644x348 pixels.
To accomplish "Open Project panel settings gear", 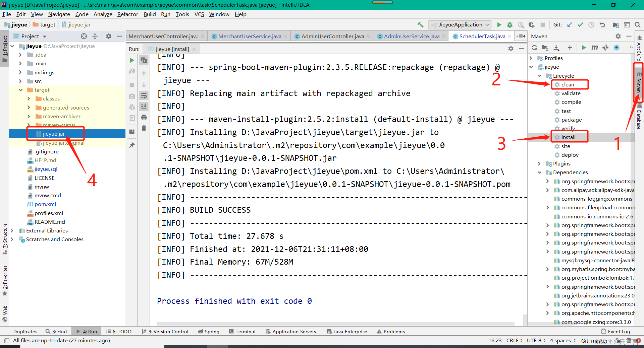I will pyautogui.click(x=109, y=36).
